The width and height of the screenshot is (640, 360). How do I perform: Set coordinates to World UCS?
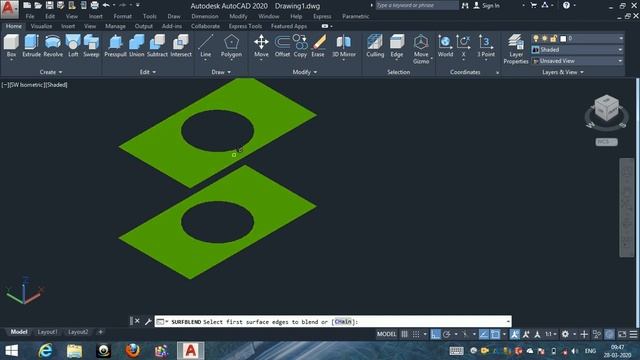(x=445, y=45)
